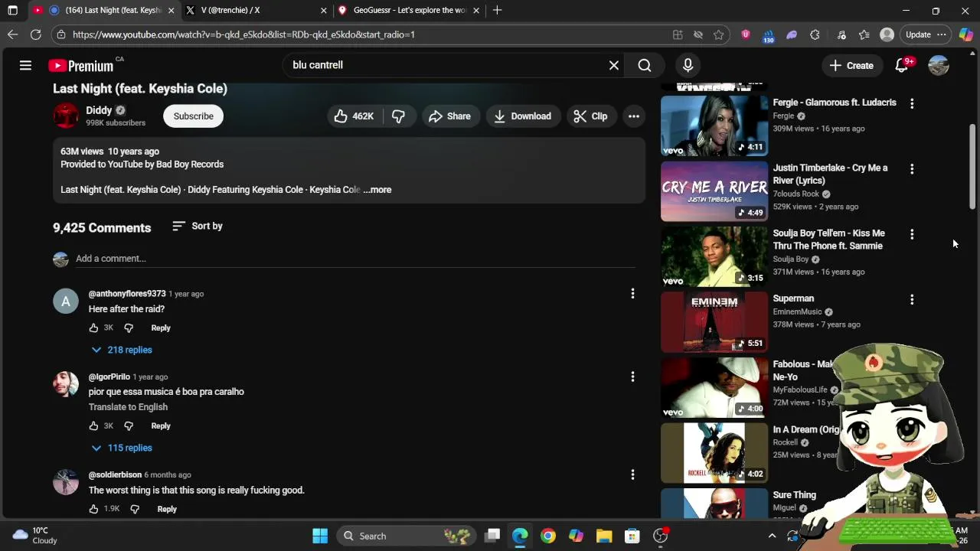980x551 pixels.
Task: Open options for Fergie Glamorous video
Action: 912,103
